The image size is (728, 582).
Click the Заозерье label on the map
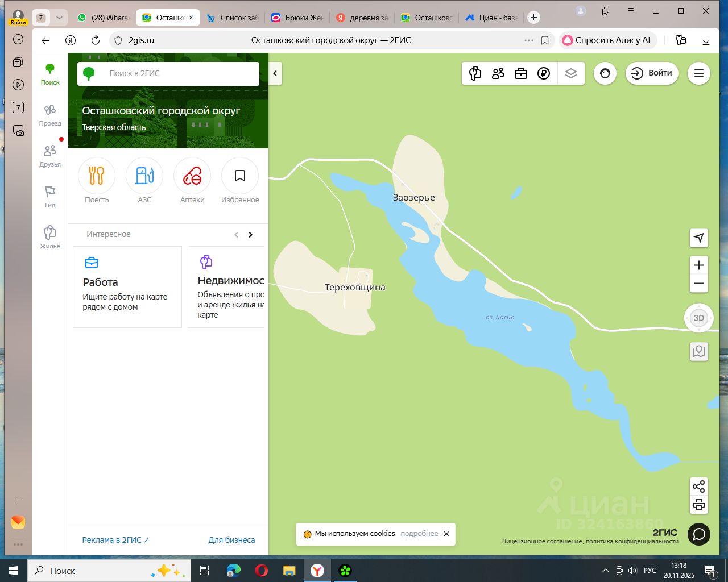coord(414,198)
